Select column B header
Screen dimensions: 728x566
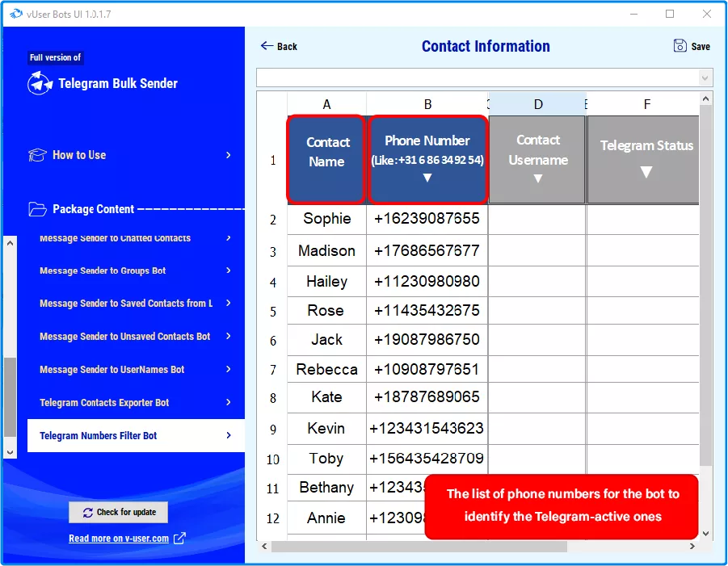[427, 104]
